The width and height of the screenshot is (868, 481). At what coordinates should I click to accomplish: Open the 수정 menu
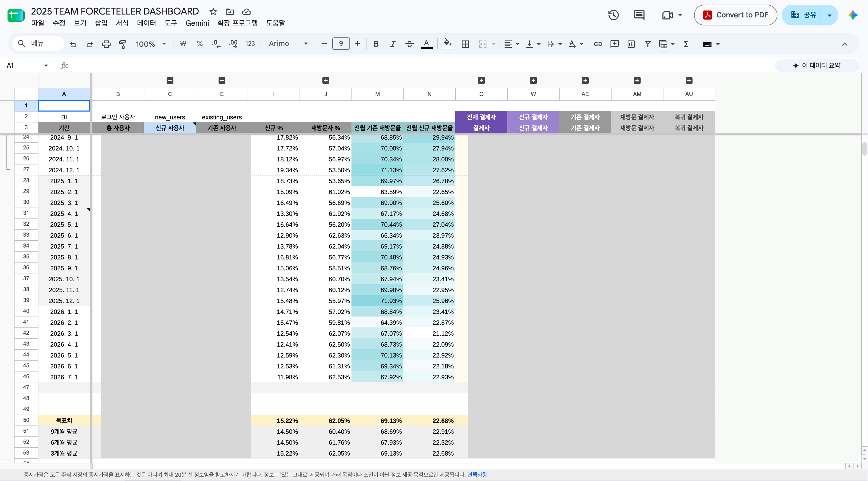click(x=59, y=23)
